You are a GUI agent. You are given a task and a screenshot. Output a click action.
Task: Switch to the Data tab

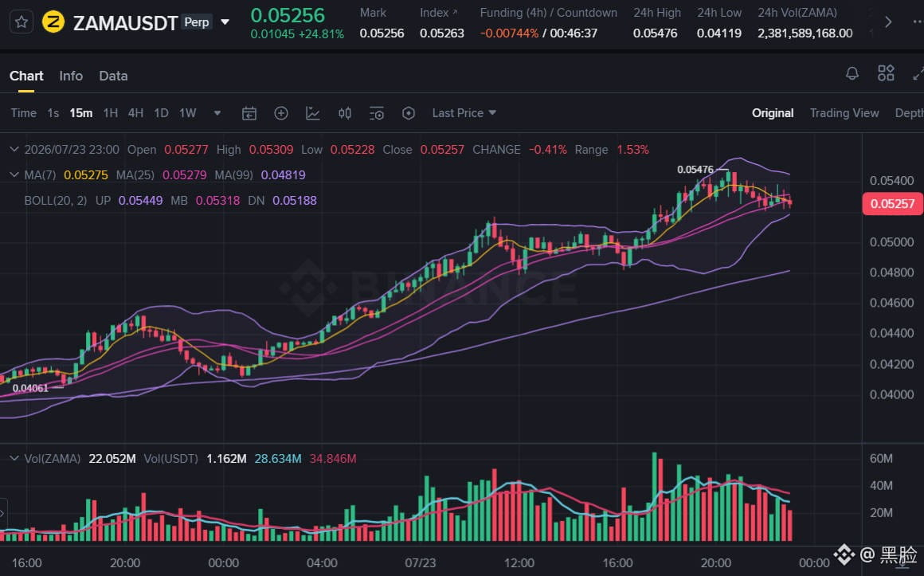(113, 76)
